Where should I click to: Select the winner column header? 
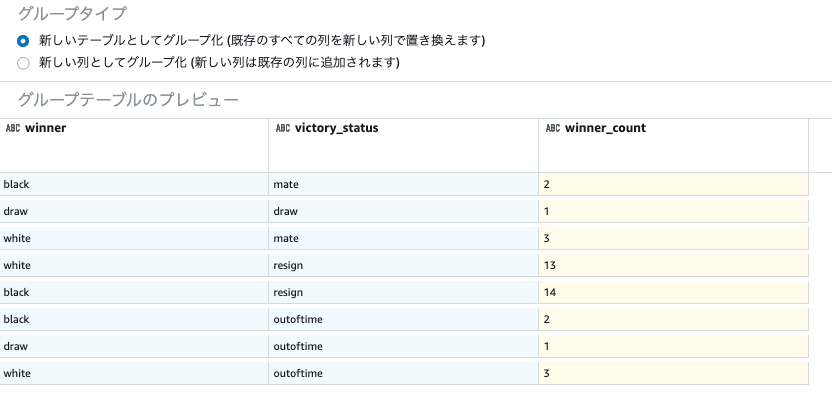point(134,145)
